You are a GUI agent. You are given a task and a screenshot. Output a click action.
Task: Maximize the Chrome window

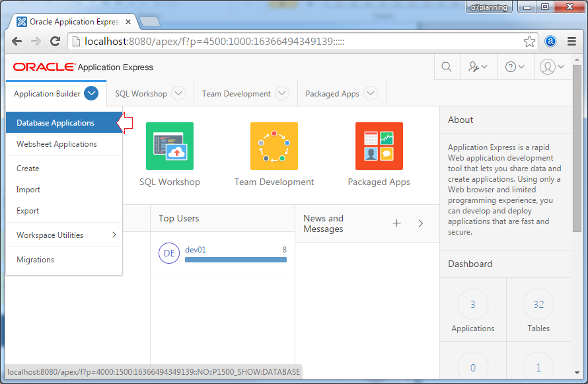tap(545, 7)
